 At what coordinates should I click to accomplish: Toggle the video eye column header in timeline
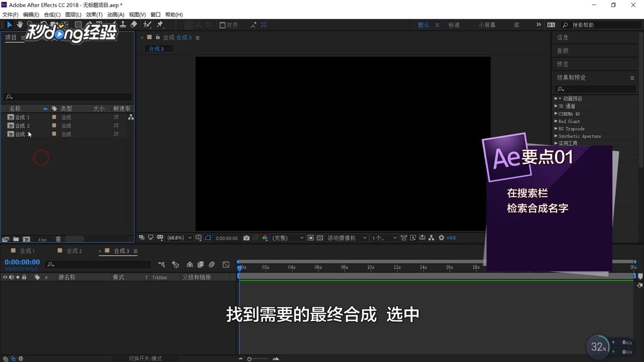pyautogui.click(x=6, y=277)
